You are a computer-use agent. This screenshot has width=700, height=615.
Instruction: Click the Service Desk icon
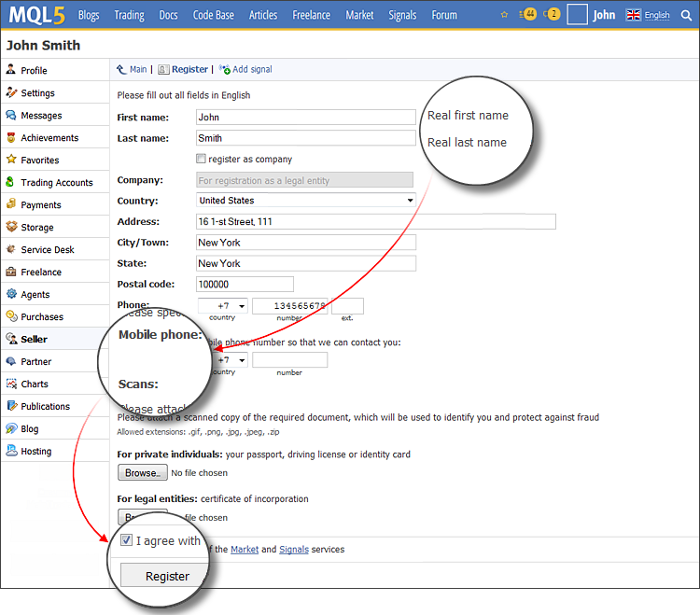tap(11, 249)
